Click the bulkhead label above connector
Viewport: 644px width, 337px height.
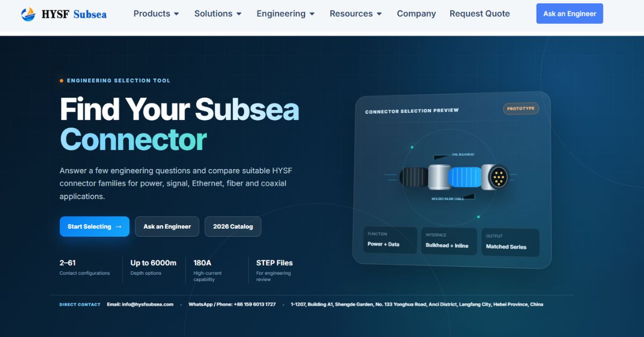point(463,155)
